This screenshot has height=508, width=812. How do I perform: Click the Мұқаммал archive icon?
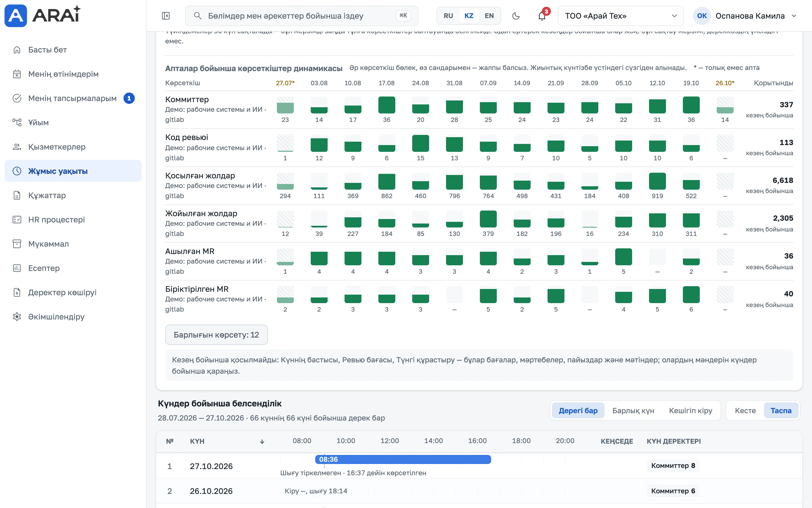17,244
